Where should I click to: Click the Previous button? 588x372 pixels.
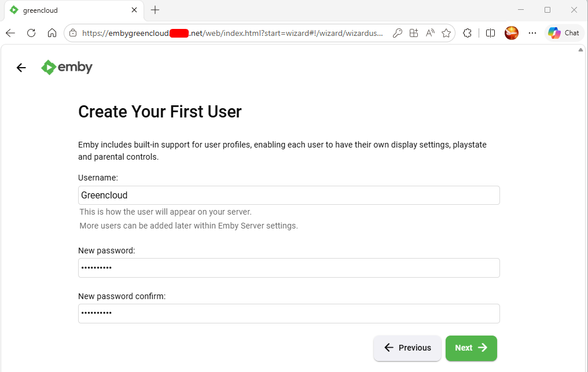407,348
